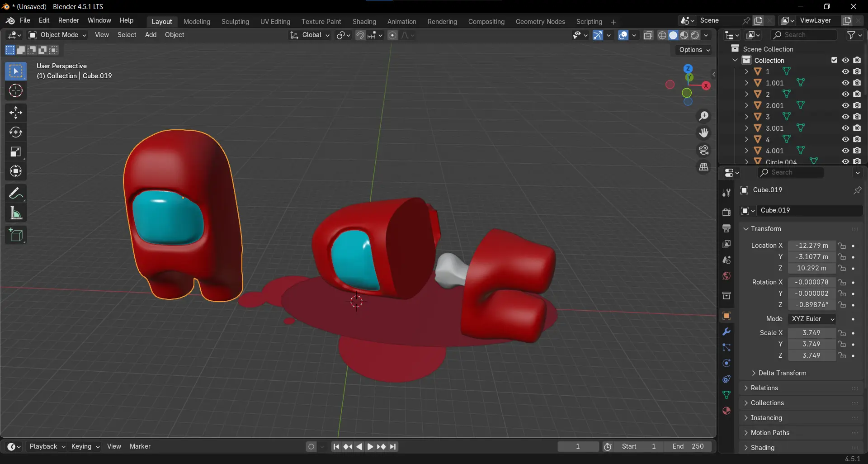The width and height of the screenshot is (868, 464).
Task: Open the XYZ Euler rotation mode dropdown
Action: pyautogui.click(x=811, y=319)
